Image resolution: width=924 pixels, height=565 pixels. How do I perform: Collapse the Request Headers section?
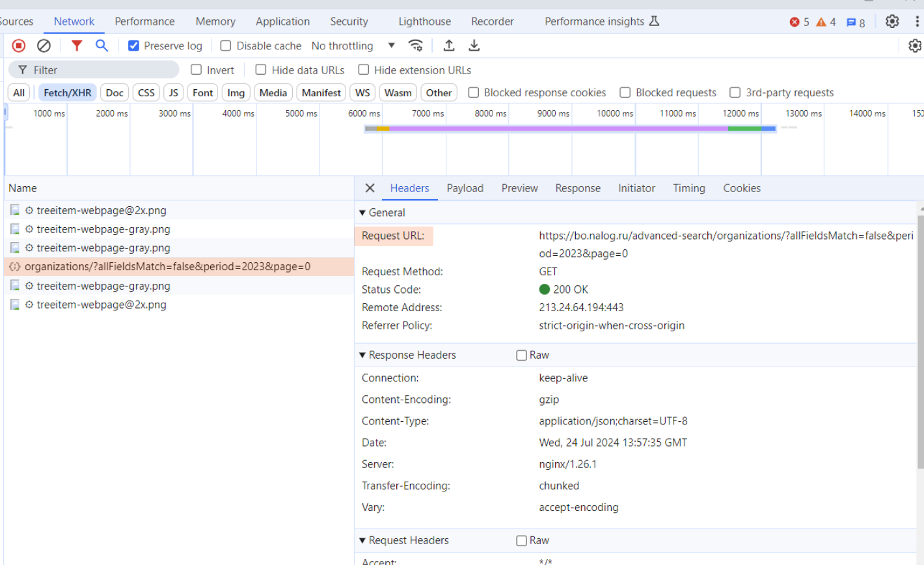click(x=362, y=540)
